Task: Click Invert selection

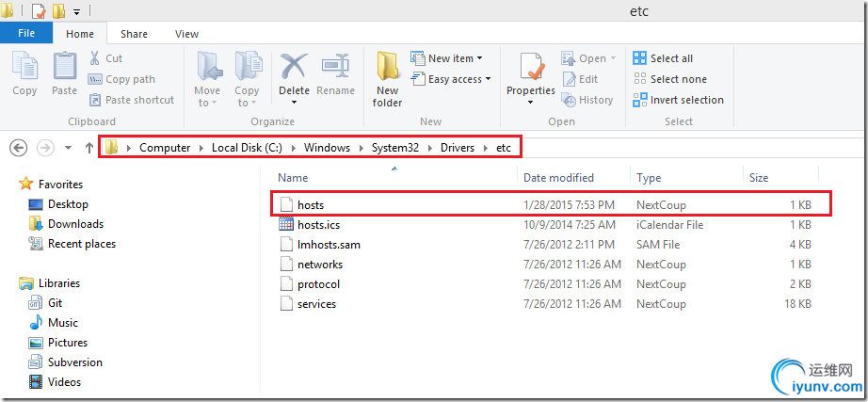Action: click(678, 100)
